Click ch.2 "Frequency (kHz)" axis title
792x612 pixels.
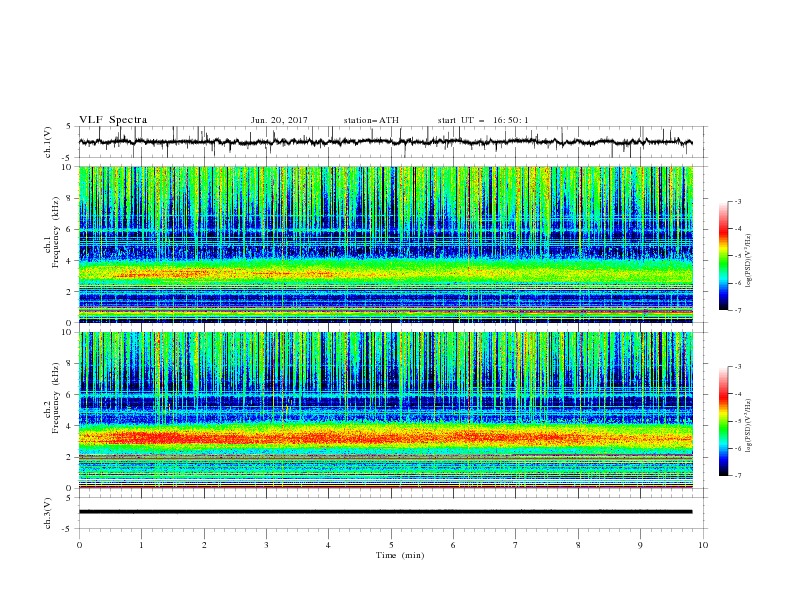(x=56, y=398)
